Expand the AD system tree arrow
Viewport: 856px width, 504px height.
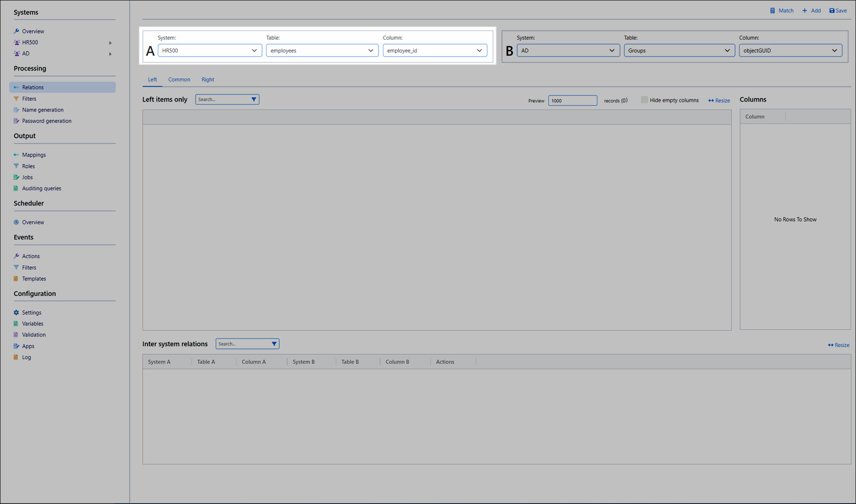(x=110, y=54)
